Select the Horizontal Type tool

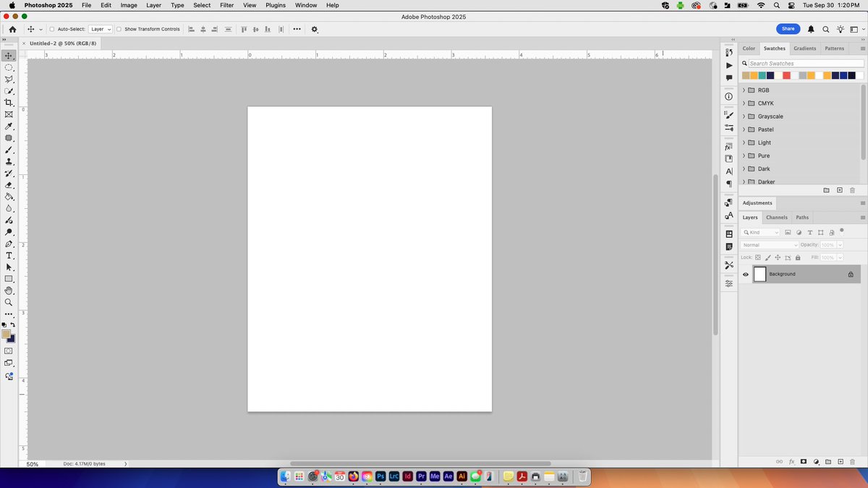(x=9, y=256)
